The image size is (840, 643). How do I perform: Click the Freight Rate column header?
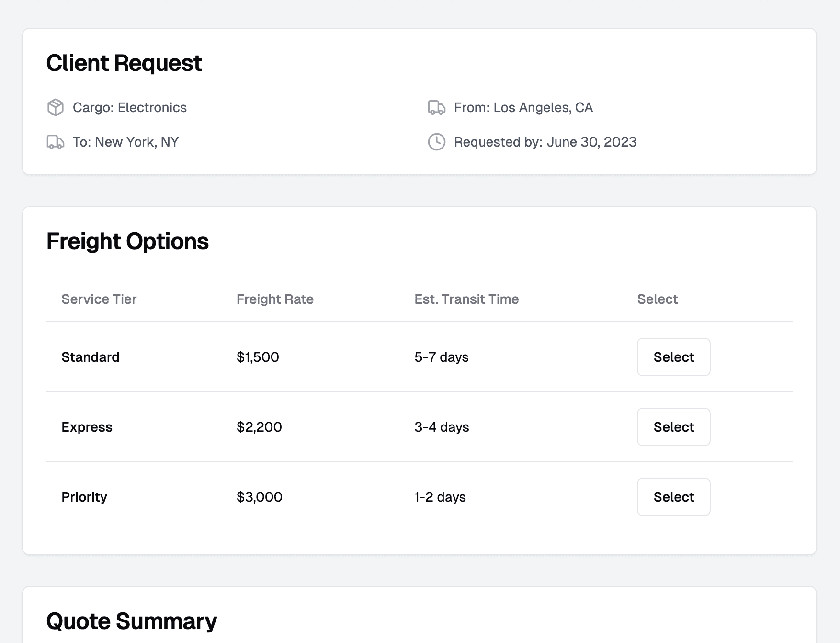tap(275, 299)
